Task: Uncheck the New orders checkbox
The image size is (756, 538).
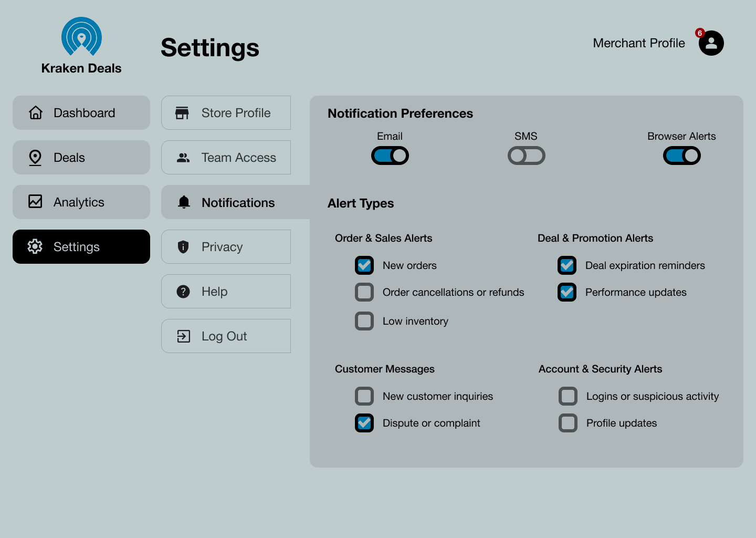Action: point(364,265)
